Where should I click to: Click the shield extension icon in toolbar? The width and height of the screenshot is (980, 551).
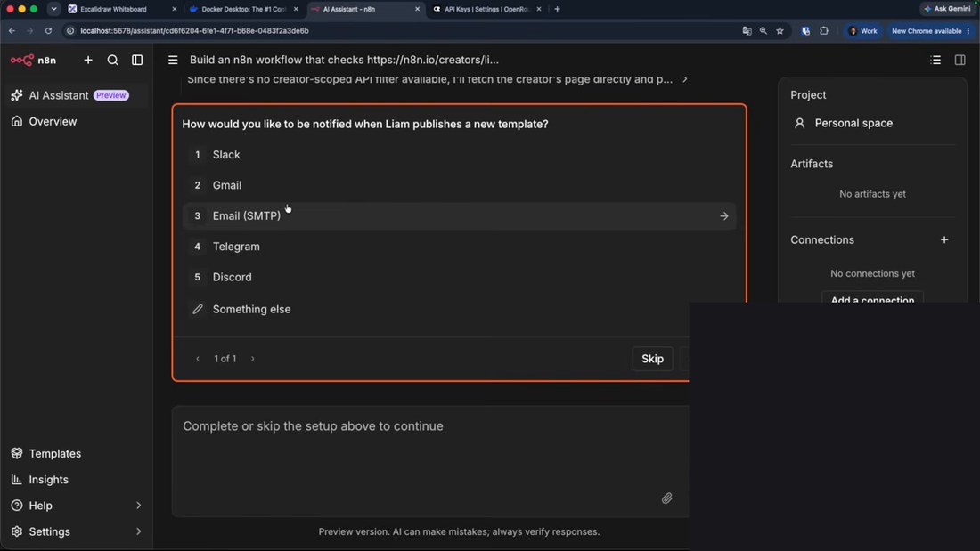(805, 30)
